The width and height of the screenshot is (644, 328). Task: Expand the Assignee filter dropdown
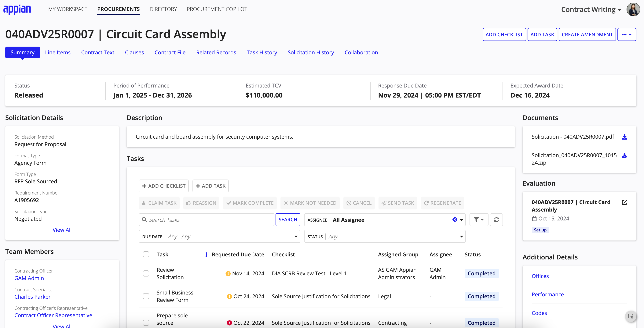click(461, 220)
